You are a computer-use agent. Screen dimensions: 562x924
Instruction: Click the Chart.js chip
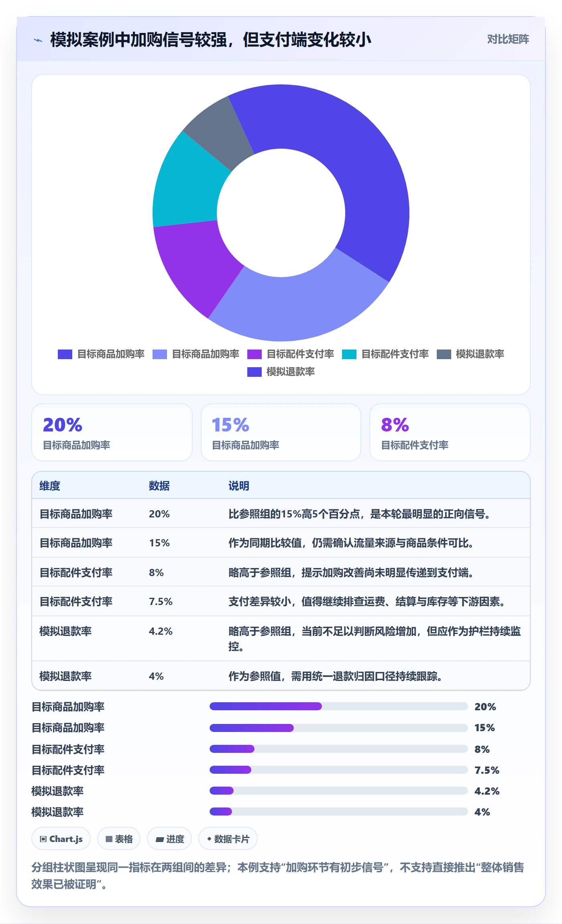61,839
